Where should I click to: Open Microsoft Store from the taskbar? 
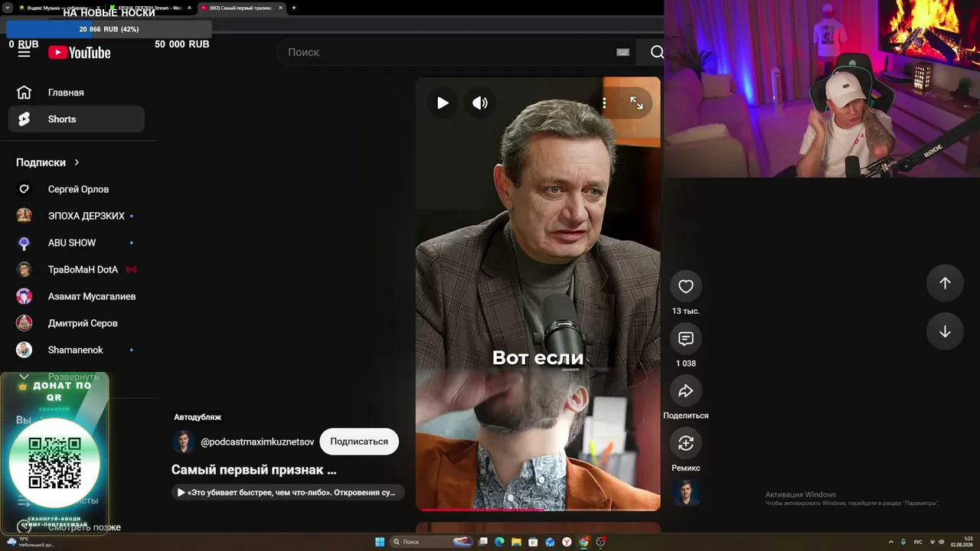(x=534, y=542)
